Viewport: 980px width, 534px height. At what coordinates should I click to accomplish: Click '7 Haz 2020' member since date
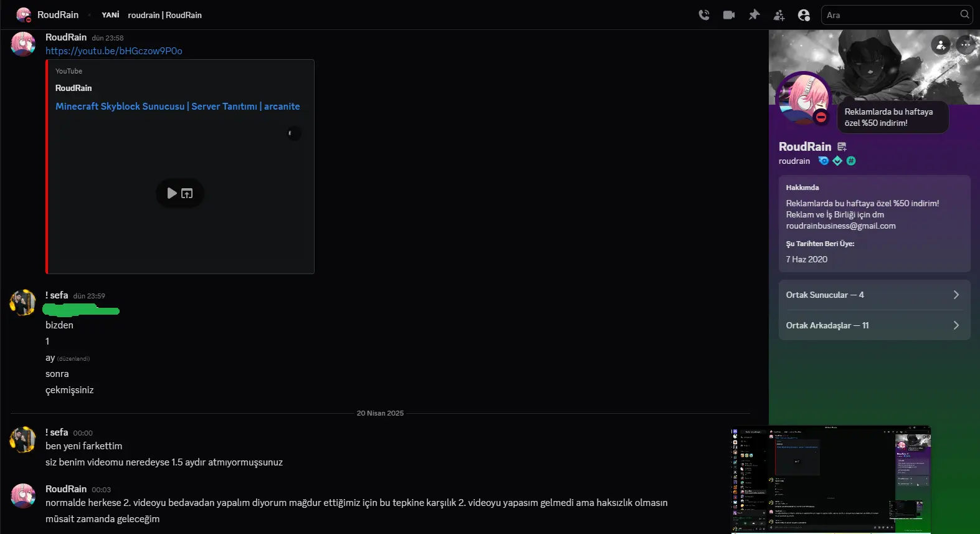pos(807,259)
